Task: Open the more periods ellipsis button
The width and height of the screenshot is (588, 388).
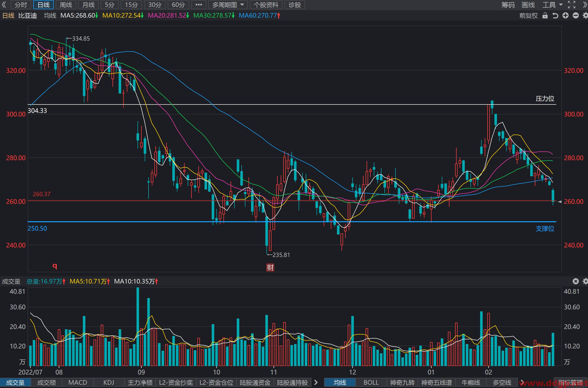Action: pyautogui.click(x=199, y=5)
